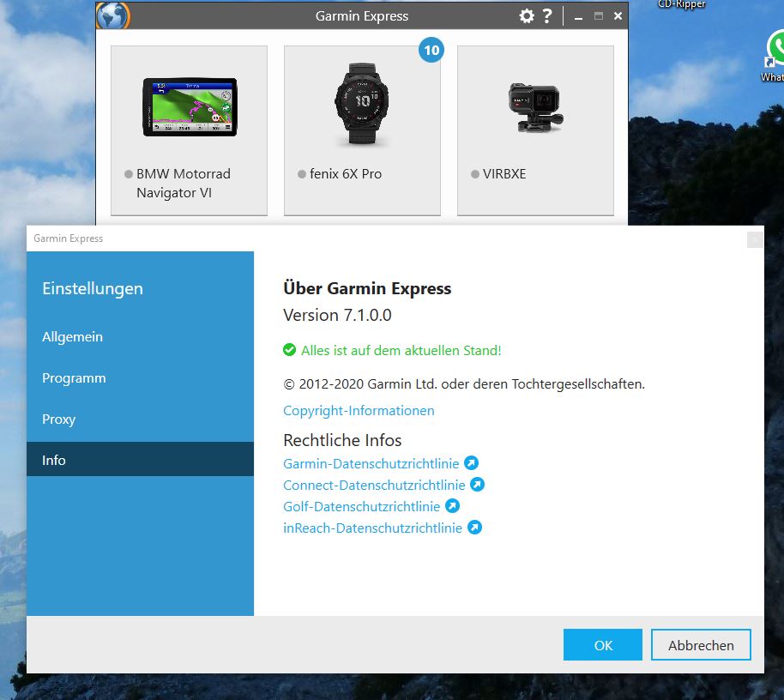Click the Rechtliche Infos heading
This screenshot has height=700, width=784.
click(342, 440)
